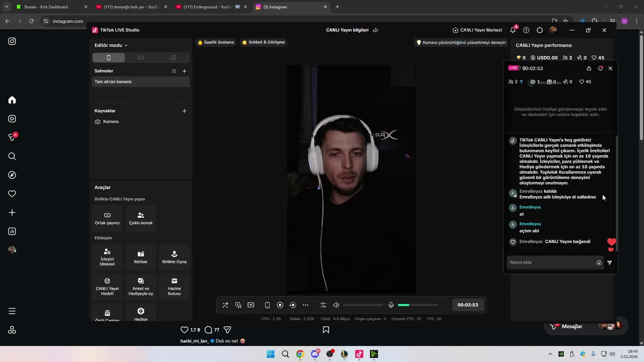Screen dimensions: 644x362
Task: Open TikTok LIVE Studio notifications bell
Action: [x=513, y=30]
